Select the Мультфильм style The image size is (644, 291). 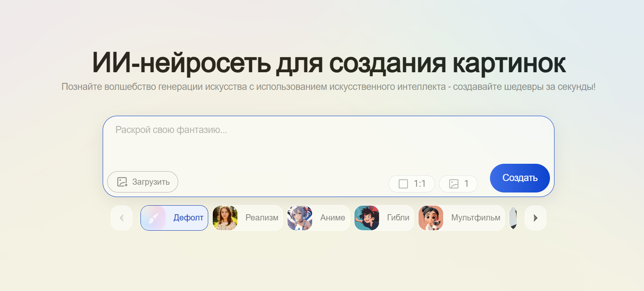click(x=461, y=218)
